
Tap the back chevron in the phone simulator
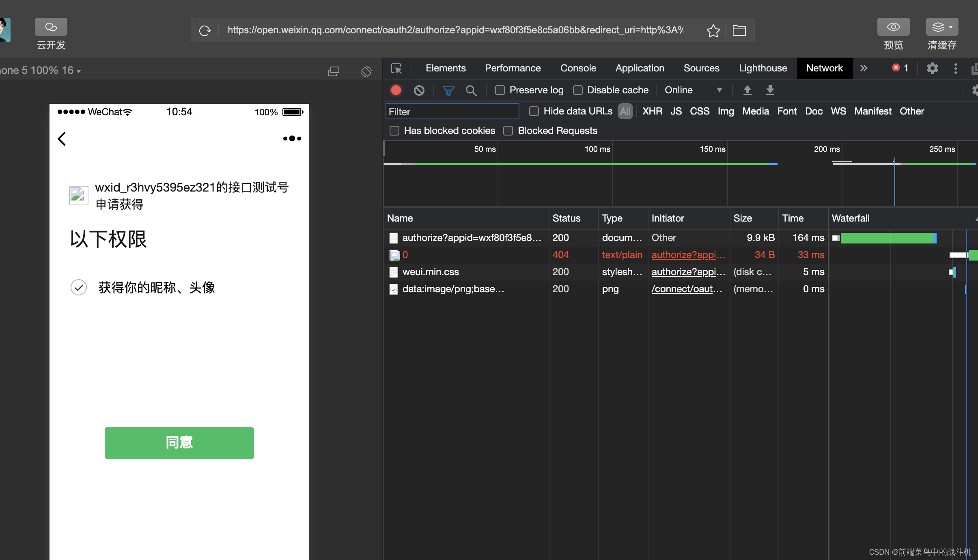62,139
